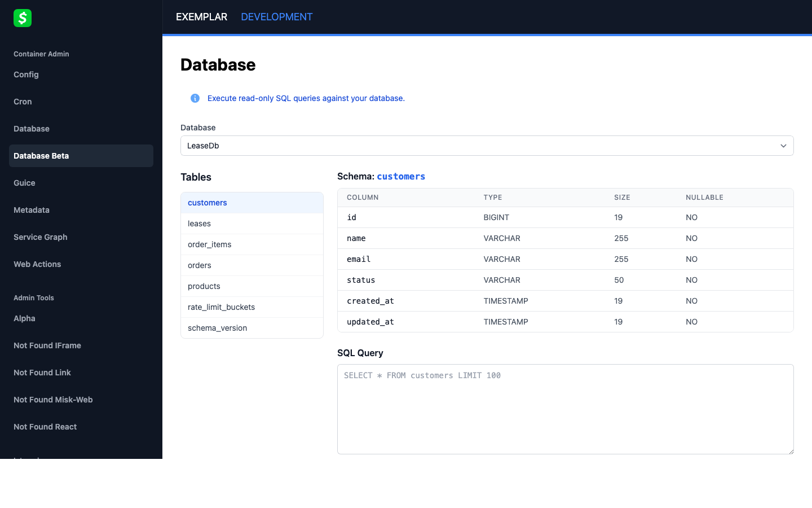Screen dimensions: 812x508
Task: Select the customers table
Action: (x=252, y=203)
